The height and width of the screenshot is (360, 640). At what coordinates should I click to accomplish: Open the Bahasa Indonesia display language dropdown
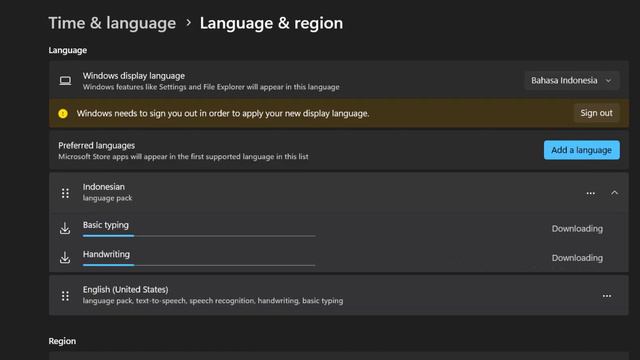point(571,80)
